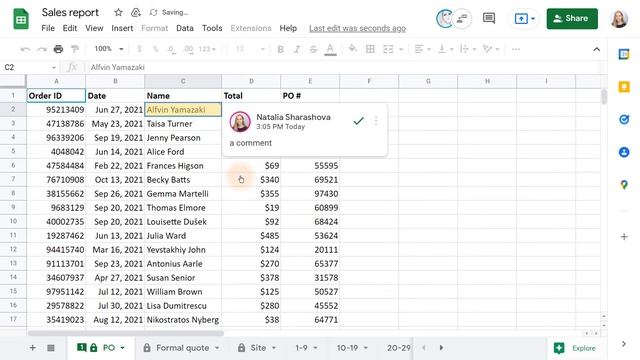The height and width of the screenshot is (360, 640).
Task: Open the File menu
Action: click(48, 28)
